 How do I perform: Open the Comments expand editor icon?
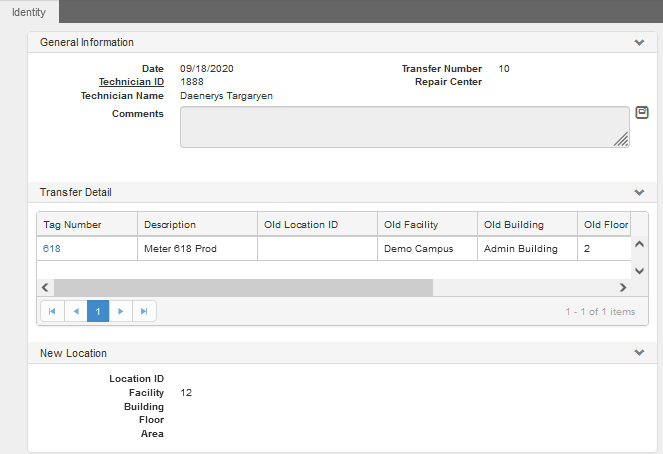click(642, 112)
